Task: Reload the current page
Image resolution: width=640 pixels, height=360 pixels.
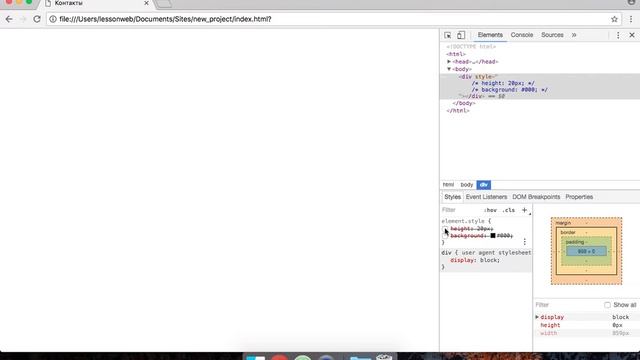Action: point(37,19)
